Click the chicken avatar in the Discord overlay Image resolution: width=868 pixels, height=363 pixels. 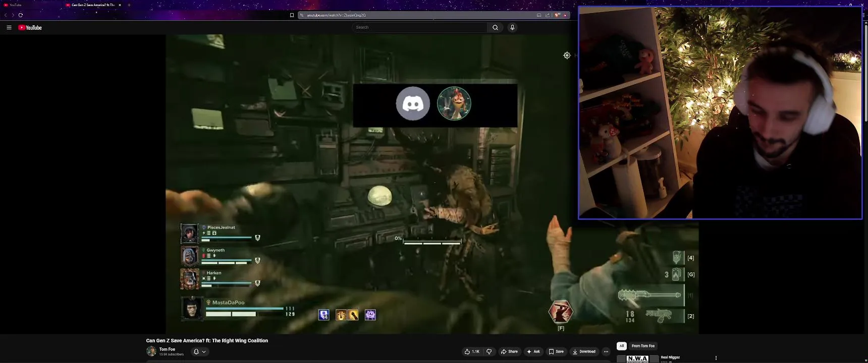click(454, 103)
